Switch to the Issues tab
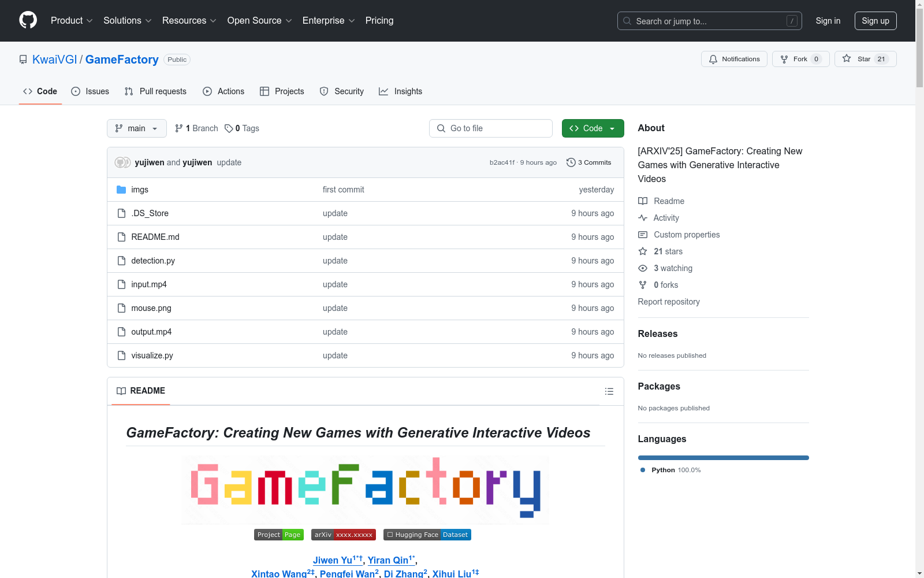 [90, 91]
